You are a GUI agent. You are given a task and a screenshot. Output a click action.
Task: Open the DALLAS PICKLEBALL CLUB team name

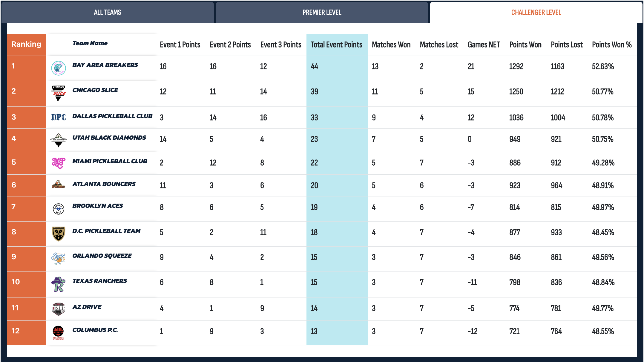pos(112,116)
